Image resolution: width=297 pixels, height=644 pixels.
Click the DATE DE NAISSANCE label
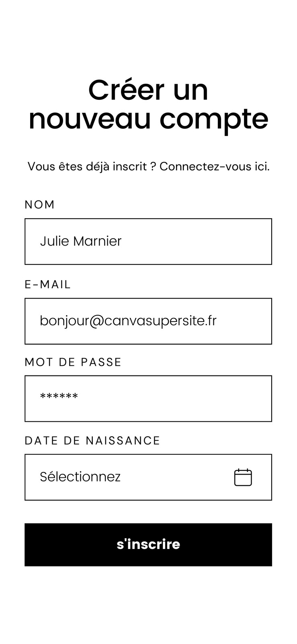coord(92,440)
